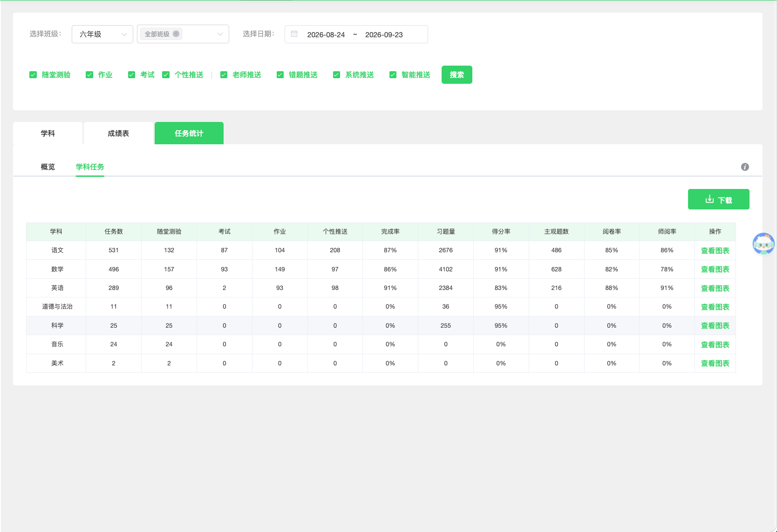View chart for 语文 row

pyautogui.click(x=715, y=251)
